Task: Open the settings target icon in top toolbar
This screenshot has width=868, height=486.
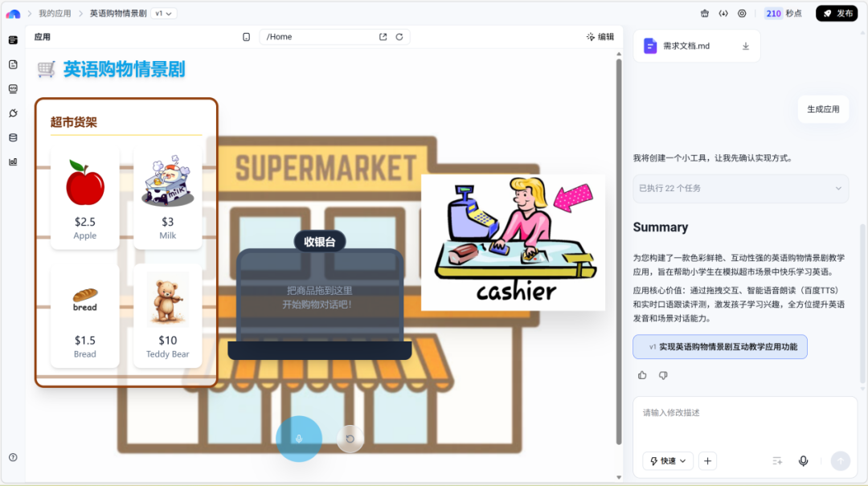Action: pyautogui.click(x=742, y=13)
